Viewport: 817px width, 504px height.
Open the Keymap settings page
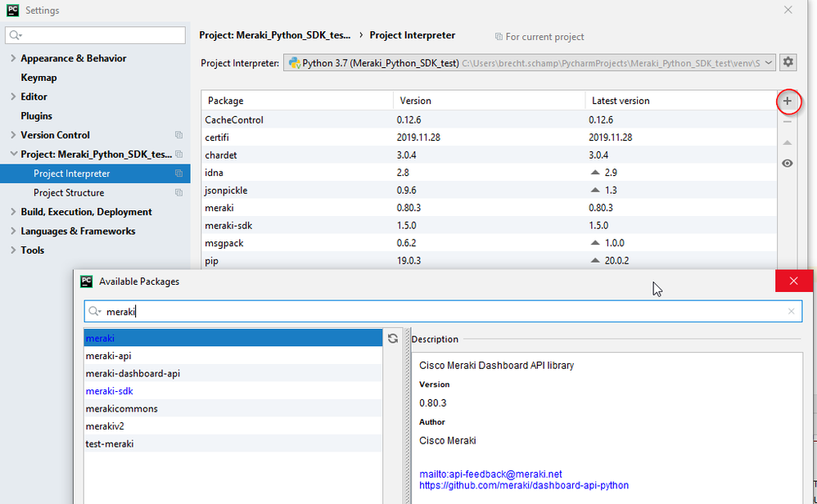tap(38, 78)
